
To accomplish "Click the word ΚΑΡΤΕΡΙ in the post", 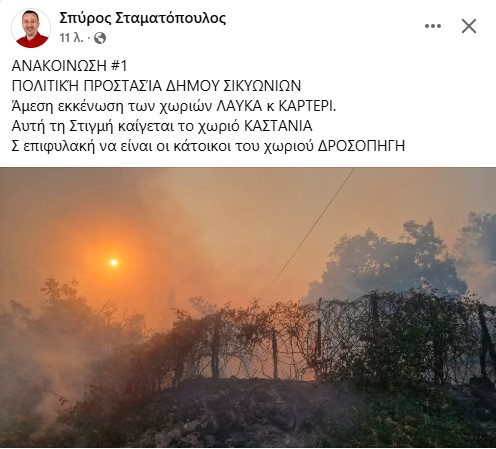I will coord(307,106).
